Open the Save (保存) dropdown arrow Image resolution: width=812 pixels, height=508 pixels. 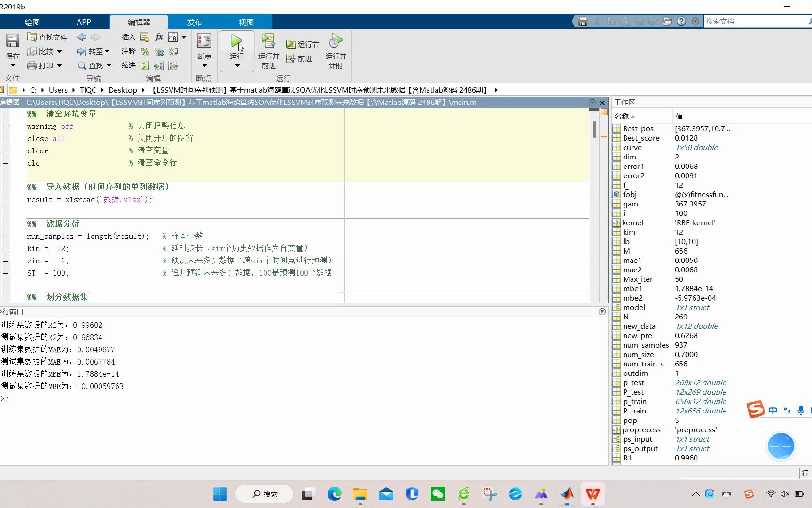pos(13,65)
